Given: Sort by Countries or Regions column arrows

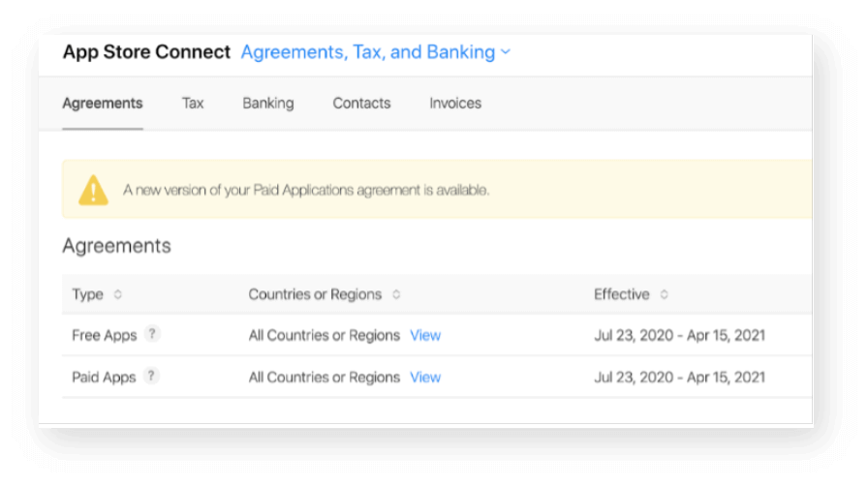Looking at the screenshot, I should point(396,294).
